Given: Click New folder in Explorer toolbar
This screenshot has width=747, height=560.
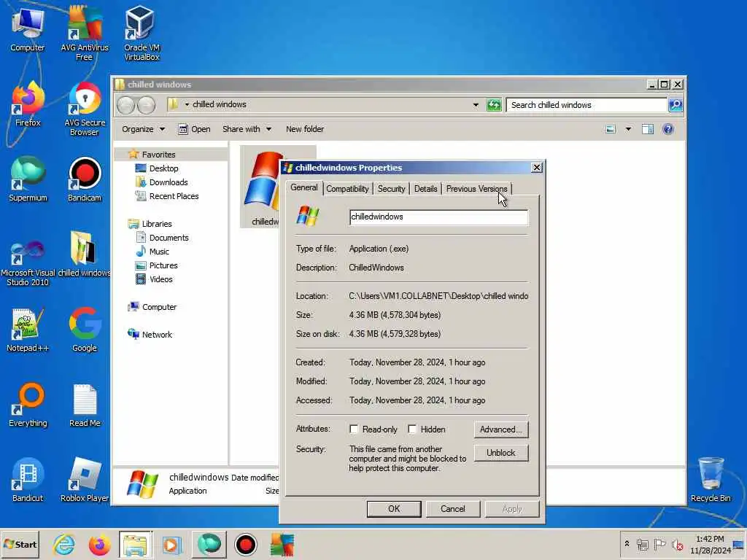Looking at the screenshot, I should tap(305, 129).
